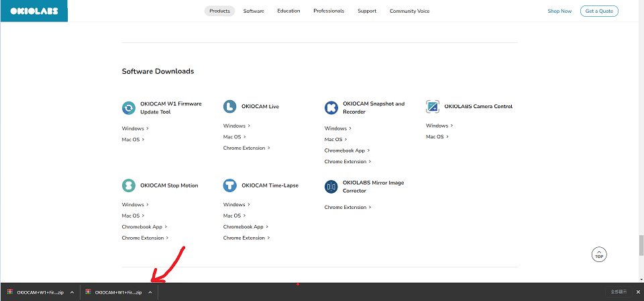The width and height of the screenshot is (644, 301).
Task: Download Time-Lapse for Mac OS
Action: pos(235,216)
